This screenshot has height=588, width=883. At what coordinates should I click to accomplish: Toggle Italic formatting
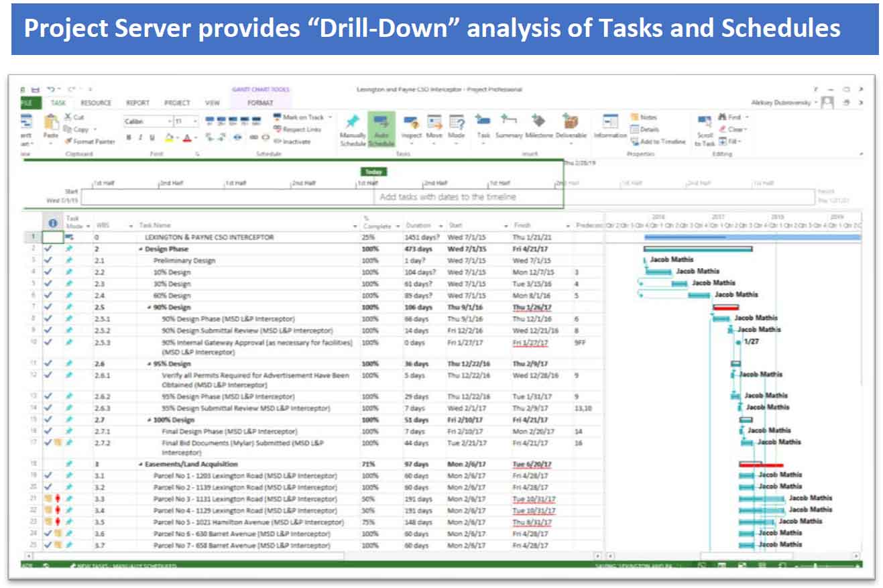[141, 137]
